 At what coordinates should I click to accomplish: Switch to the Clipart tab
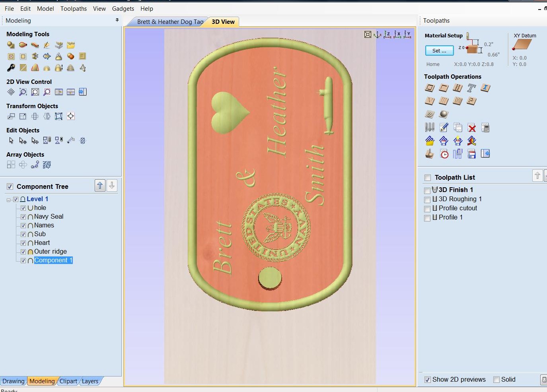pos(68,381)
